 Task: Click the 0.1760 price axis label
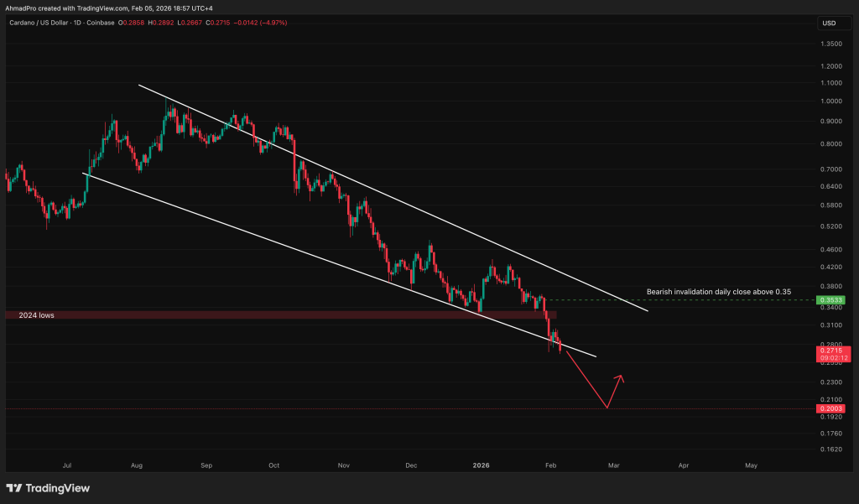[831, 434]
